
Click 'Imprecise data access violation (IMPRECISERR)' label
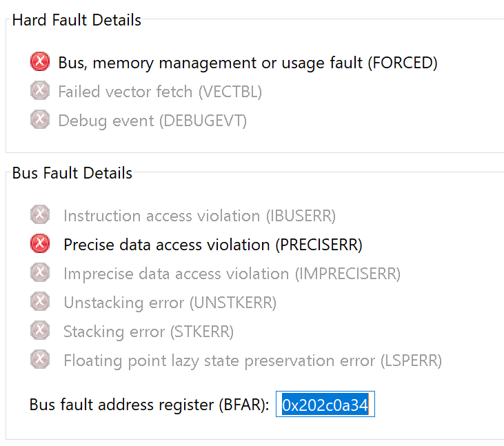[x=232, y=274]
